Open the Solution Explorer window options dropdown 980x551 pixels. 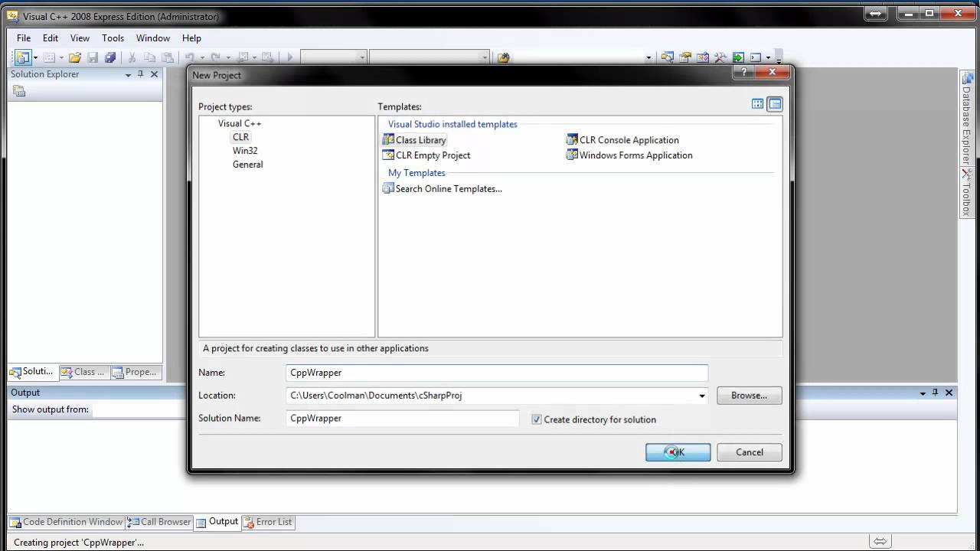128,75
